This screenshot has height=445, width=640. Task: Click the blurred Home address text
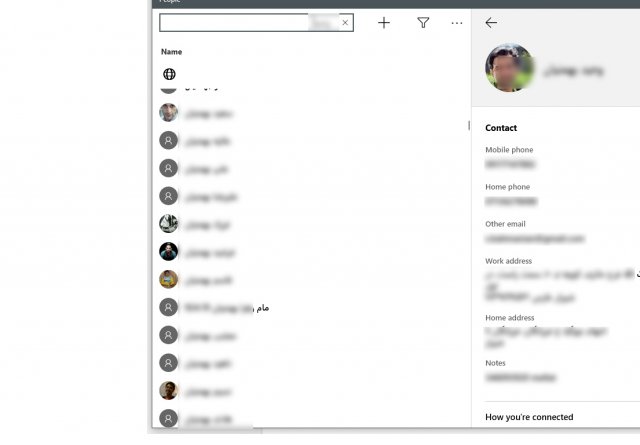point(546,337)
